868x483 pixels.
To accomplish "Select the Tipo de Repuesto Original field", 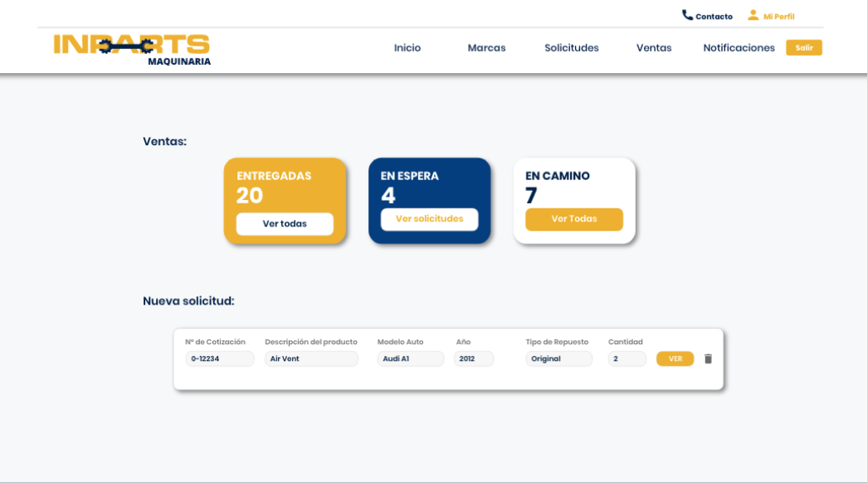I will pos(558,359).
